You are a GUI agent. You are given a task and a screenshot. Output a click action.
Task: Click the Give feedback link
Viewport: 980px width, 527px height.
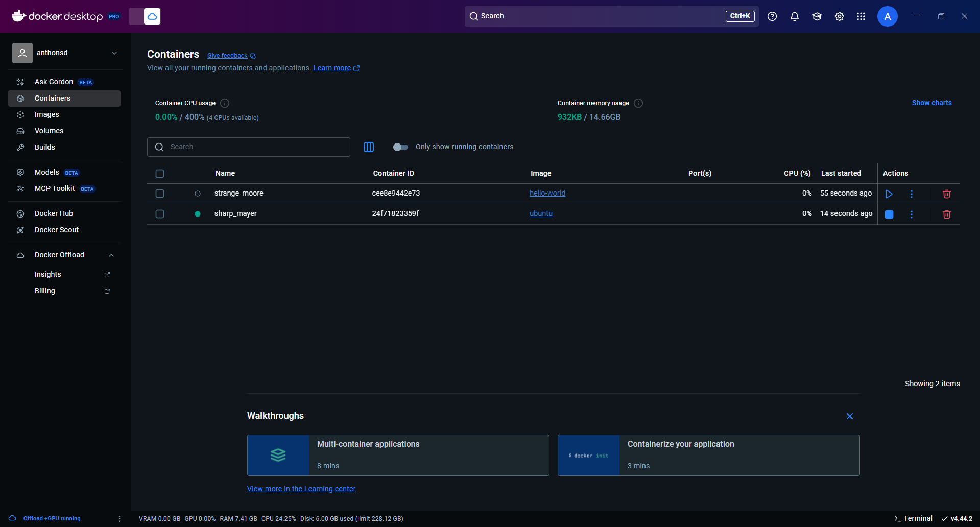point(227,56)
